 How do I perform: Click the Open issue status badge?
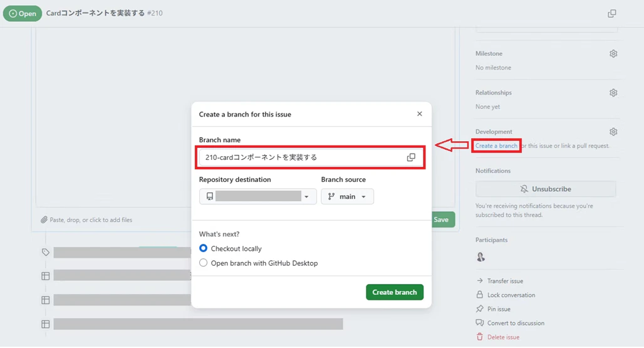(x=23, y=14)
